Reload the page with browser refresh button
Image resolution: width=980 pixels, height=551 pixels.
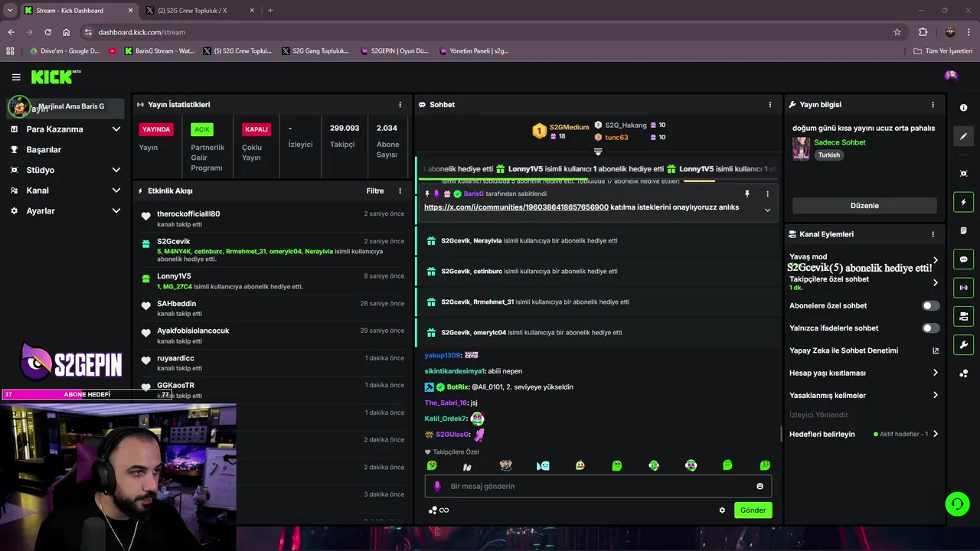tap(47, 32)
